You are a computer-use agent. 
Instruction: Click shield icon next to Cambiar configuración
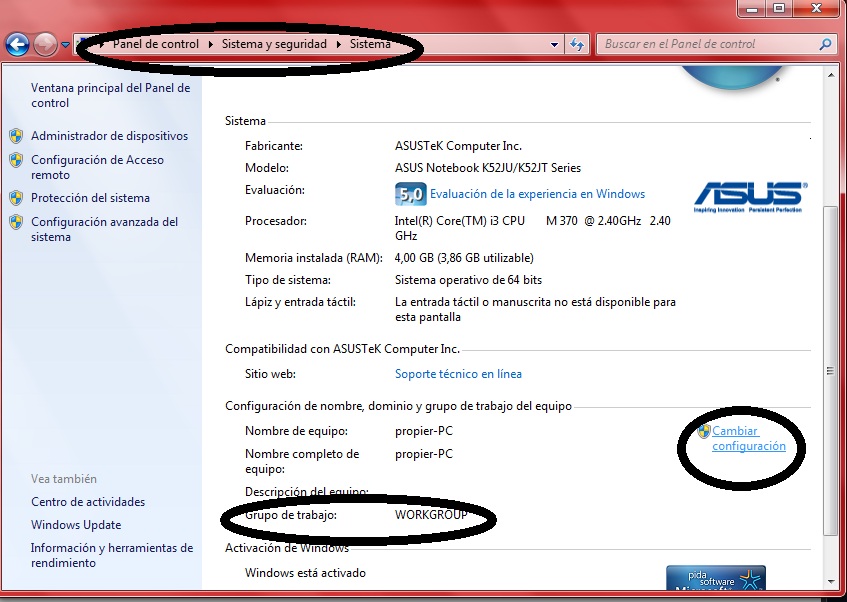coord(704,431)
